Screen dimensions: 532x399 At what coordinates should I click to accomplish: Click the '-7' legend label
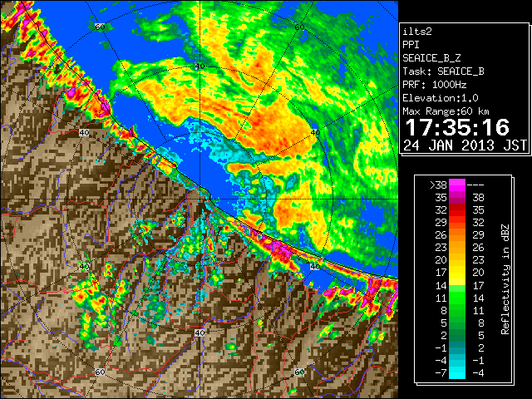pyautogui.click(x=441, y=373)
